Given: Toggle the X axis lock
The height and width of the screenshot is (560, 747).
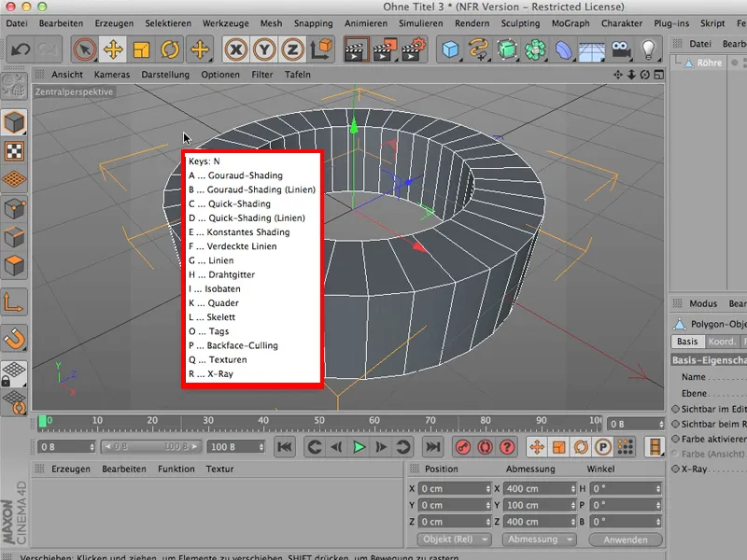Looking at the screenshot, I should [236, 49].
